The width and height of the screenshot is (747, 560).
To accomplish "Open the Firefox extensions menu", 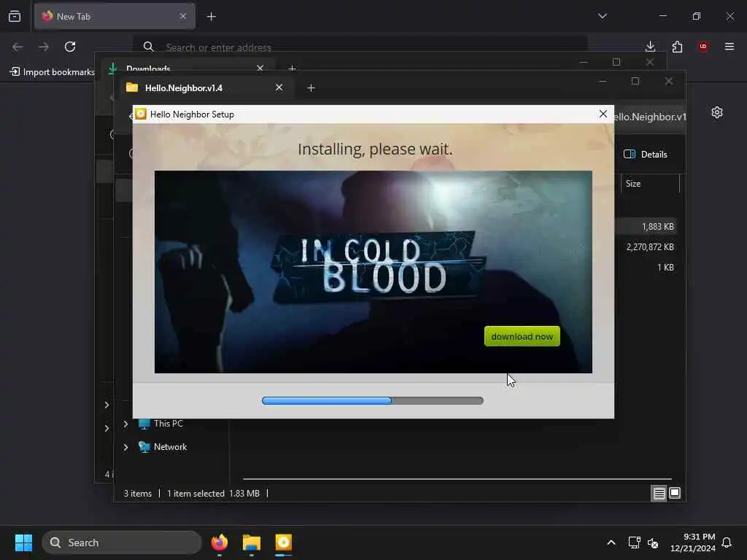I will coord(677,47).
